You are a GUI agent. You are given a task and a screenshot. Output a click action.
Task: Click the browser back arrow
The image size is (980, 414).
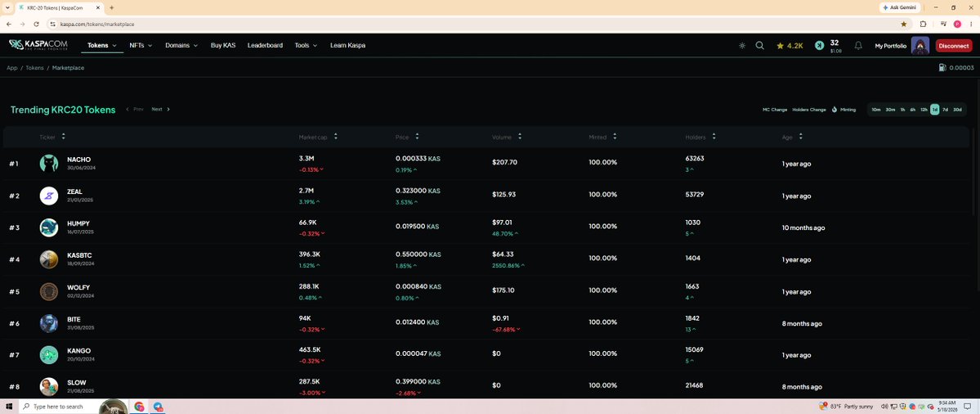point(9,24)
